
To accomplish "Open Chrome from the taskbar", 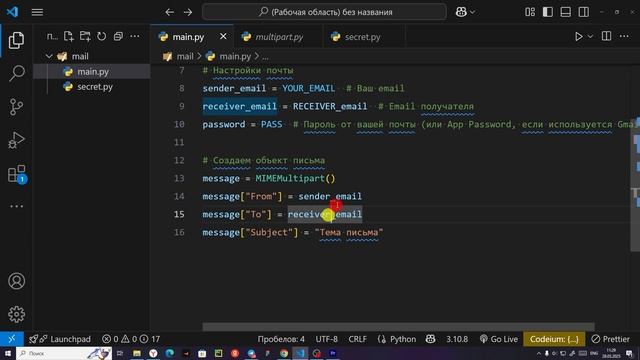I will click(x=284, y=353).
